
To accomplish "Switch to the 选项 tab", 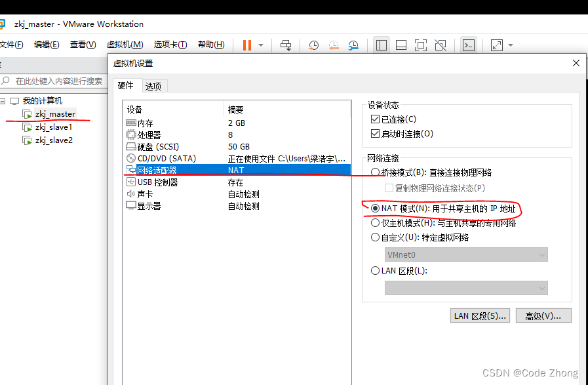I will (x=153, y=87).
